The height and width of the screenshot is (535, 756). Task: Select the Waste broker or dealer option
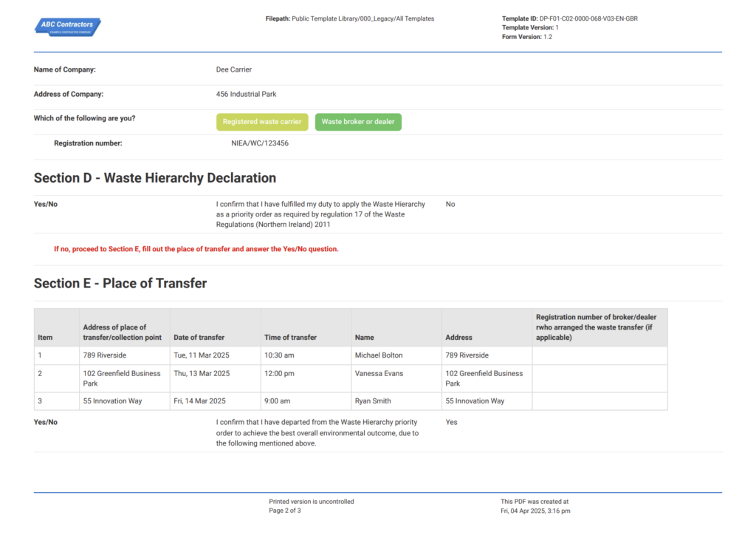[358, 122]
